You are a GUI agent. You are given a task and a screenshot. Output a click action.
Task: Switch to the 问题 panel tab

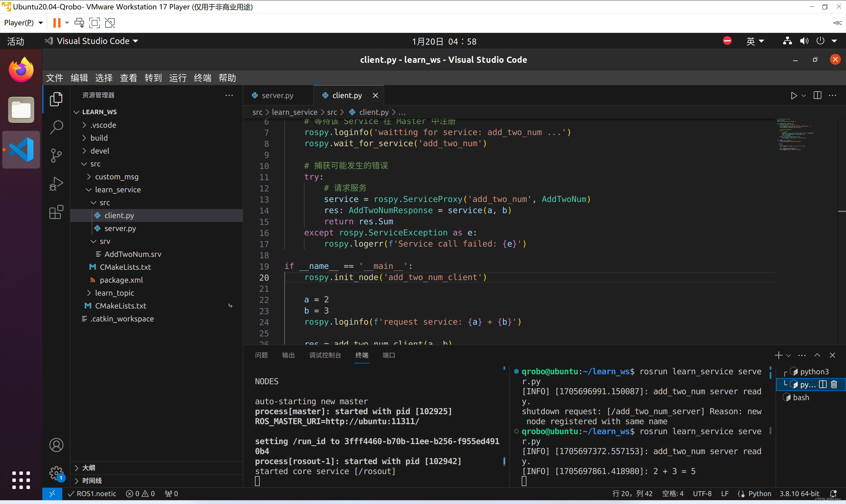click(261, 355)
